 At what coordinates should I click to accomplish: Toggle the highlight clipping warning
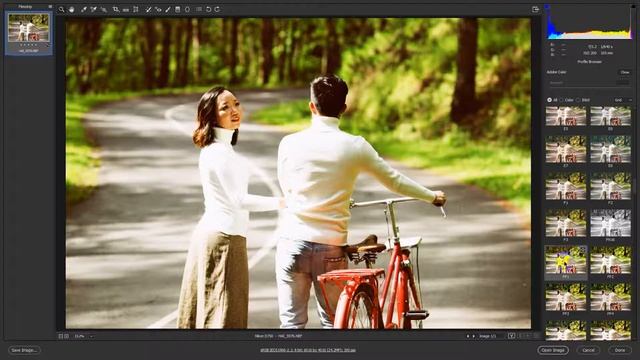coord(632,6)
